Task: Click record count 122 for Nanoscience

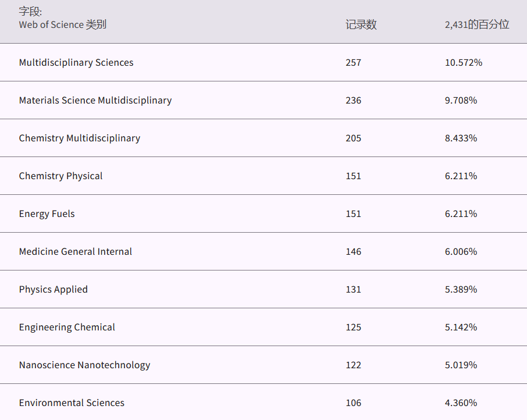Action: point(353,365)
